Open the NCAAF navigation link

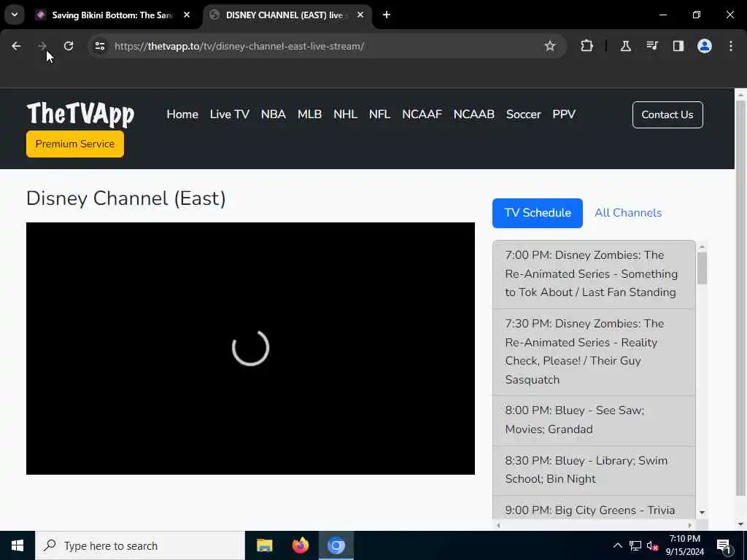click(x=422, y=114)
